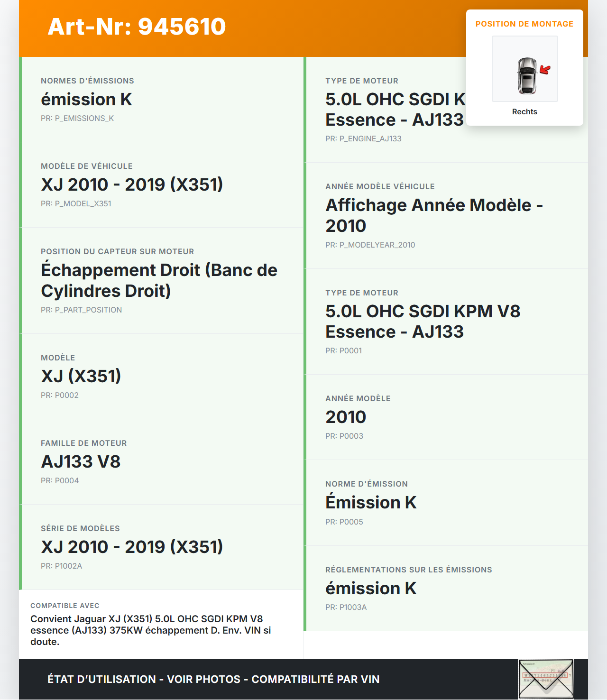The height and width of the screenshot is (700, 607).
Task: Select the 'POSITION DU CAPTEUR SUR MOTEUR' label
Action: pyautogui.click(x=118, y=251)
